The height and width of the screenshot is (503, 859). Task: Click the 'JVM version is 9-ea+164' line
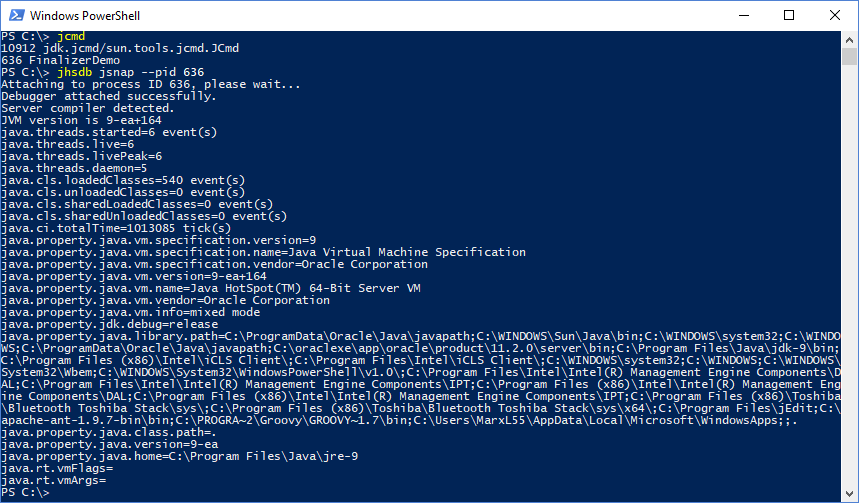(81, 121)
